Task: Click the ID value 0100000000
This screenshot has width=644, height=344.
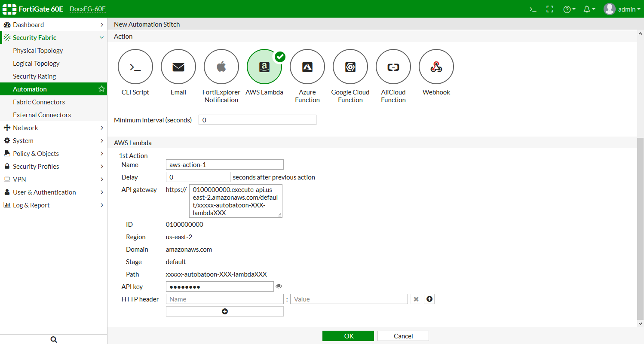Action: (184, 225)
